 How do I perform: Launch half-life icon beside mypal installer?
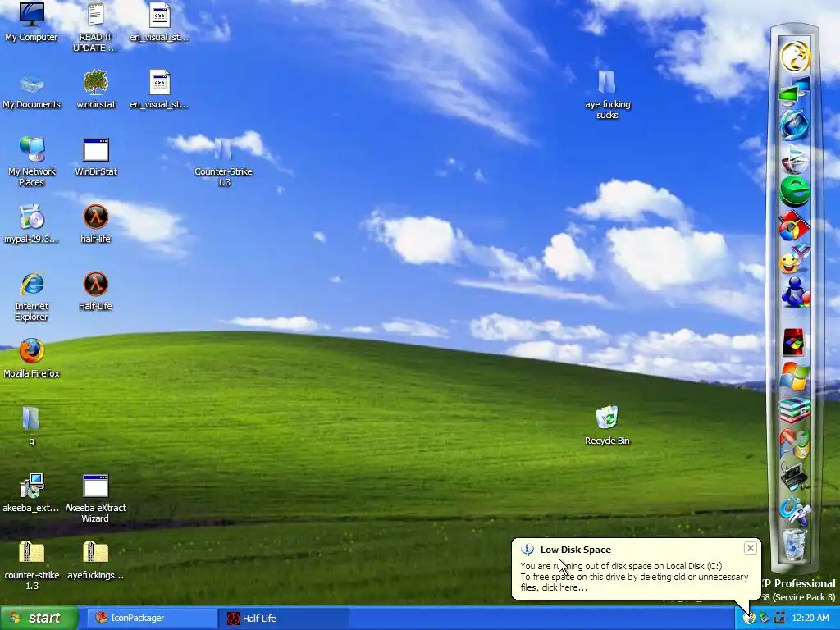click(96, 223)
